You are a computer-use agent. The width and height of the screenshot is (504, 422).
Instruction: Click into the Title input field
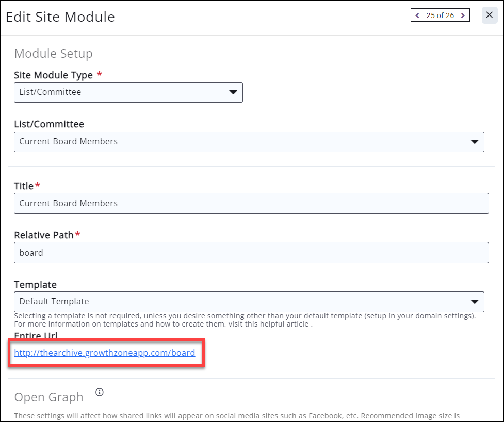tap(251, 203)
